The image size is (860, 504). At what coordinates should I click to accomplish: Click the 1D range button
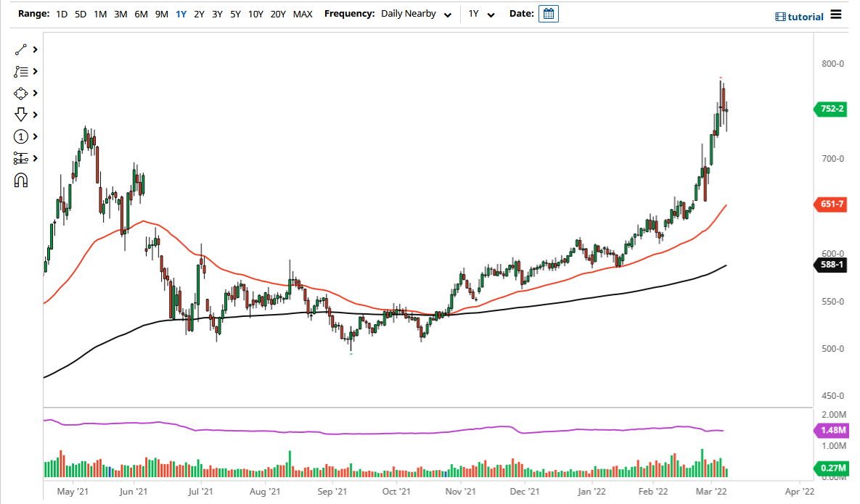(x=62, y=15)
